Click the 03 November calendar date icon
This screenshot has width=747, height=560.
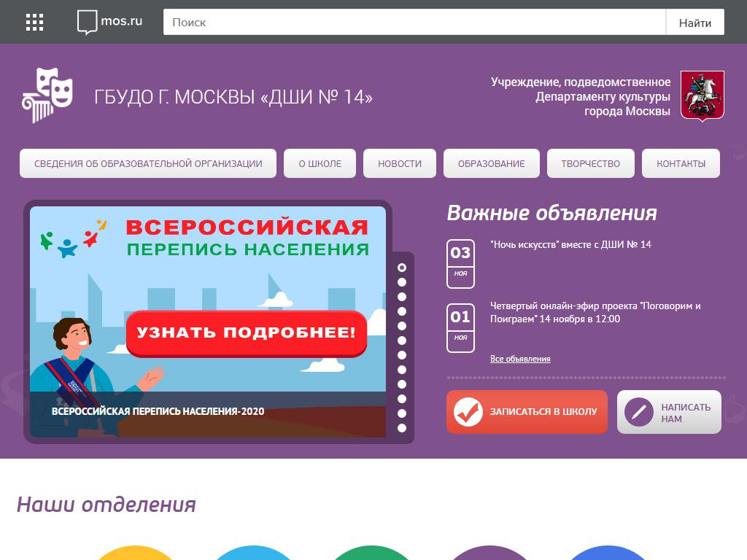tap(460, 263)
